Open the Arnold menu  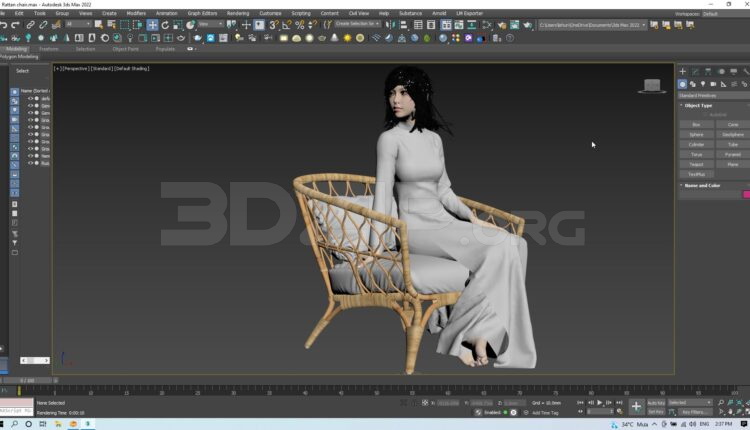coord(439,13)
